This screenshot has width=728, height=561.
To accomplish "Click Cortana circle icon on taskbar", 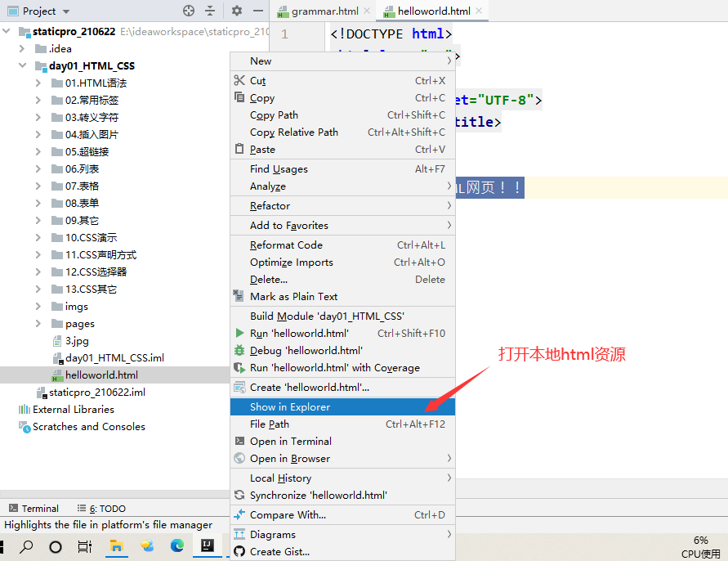I will tap(56, 547).
